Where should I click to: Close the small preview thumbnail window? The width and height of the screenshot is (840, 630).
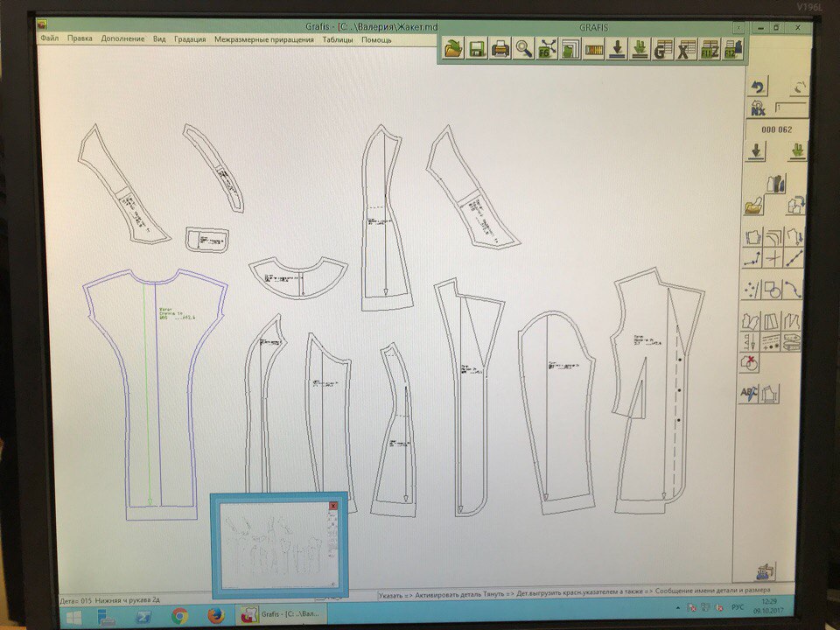[332, 506]
